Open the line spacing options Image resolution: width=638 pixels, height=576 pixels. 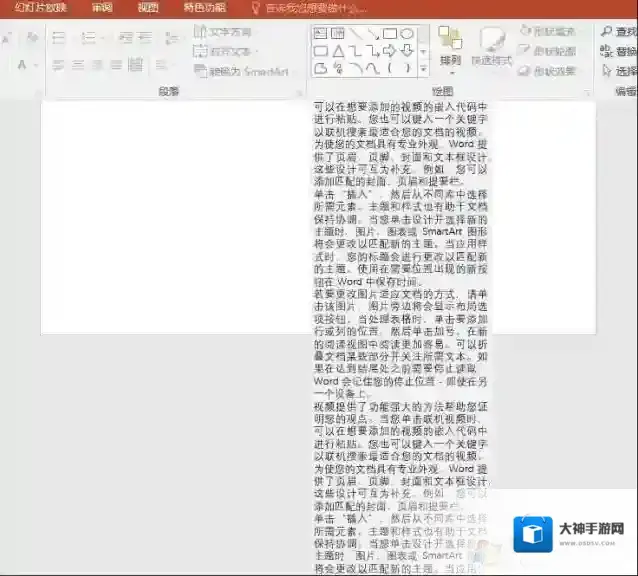tap(172, 38)
